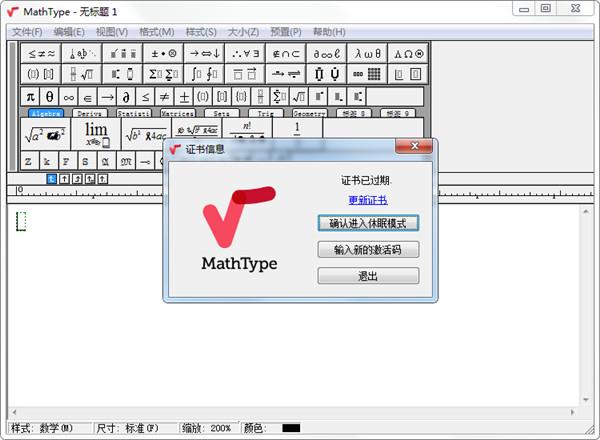
Task: Open the embellishments symbol palette
Action: pyautogui.click(x=123, y=54)
